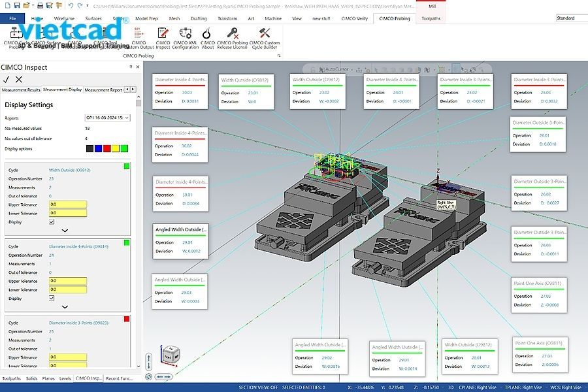Open the File menu
588x392 pixels.
coord(12,18)
